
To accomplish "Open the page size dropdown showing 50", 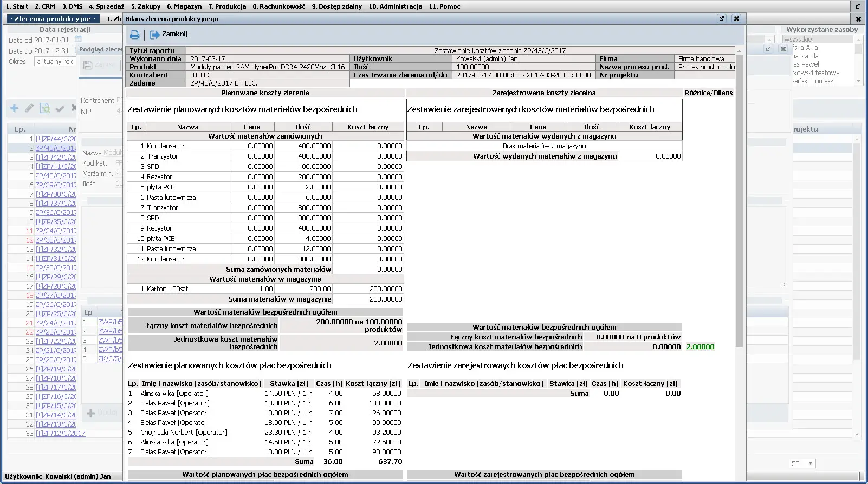I will 802,463.
